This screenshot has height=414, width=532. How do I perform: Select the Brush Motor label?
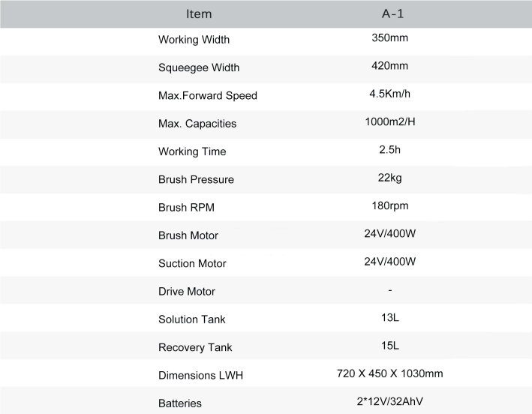(x=188, y=235)
